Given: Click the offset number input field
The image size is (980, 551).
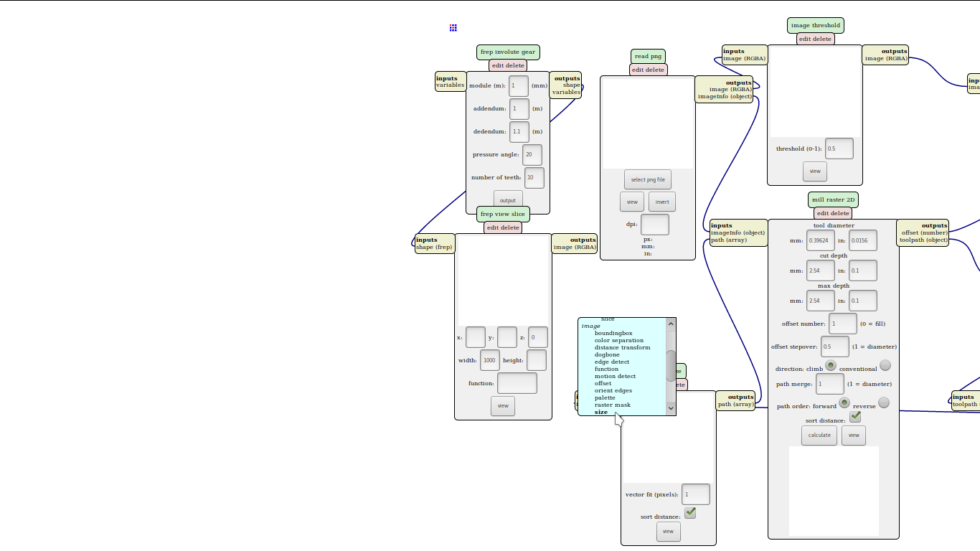Looking at the screenshot, I should tap(843, 324).
